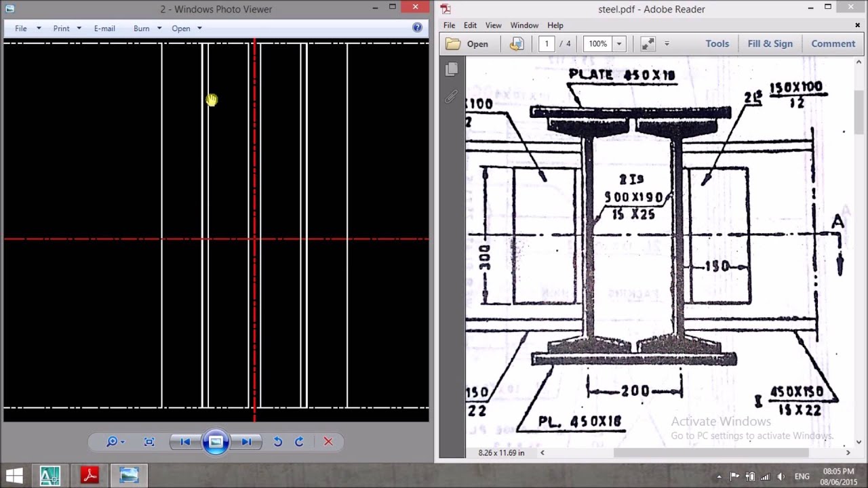
Task: Open the Fill & Sign pane
Action: [770, 43]
